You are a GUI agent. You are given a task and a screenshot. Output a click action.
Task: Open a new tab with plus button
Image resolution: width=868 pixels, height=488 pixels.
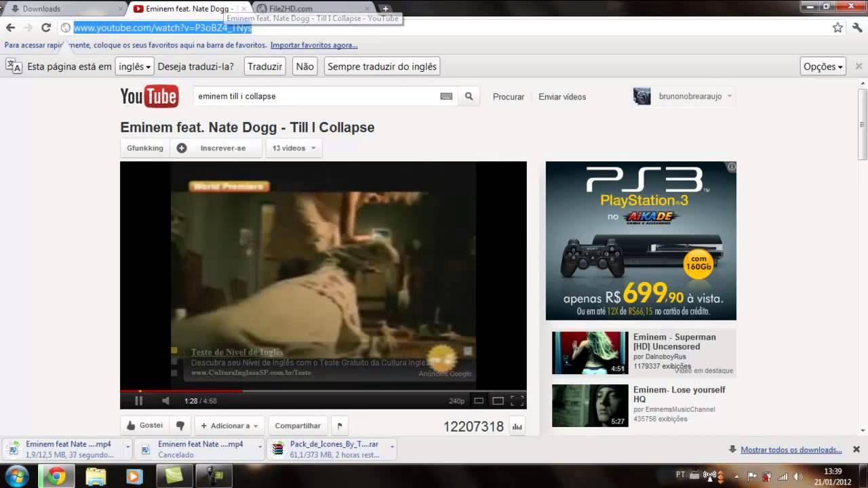385,9
